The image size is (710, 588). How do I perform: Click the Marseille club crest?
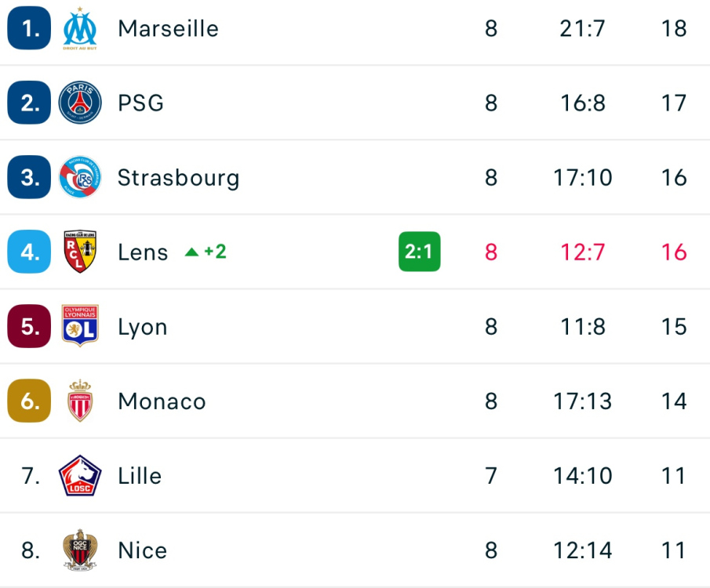(x=80, y=29)
